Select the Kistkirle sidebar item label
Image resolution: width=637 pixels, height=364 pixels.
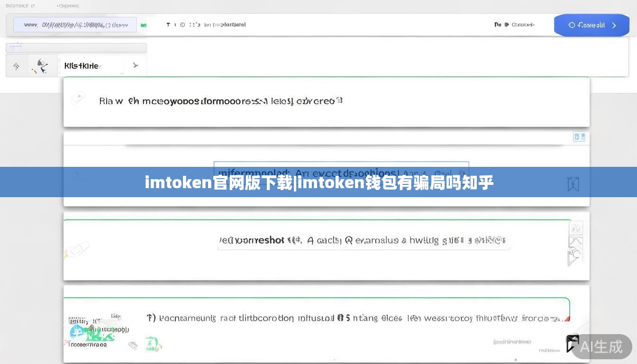(x=82, y=66)
